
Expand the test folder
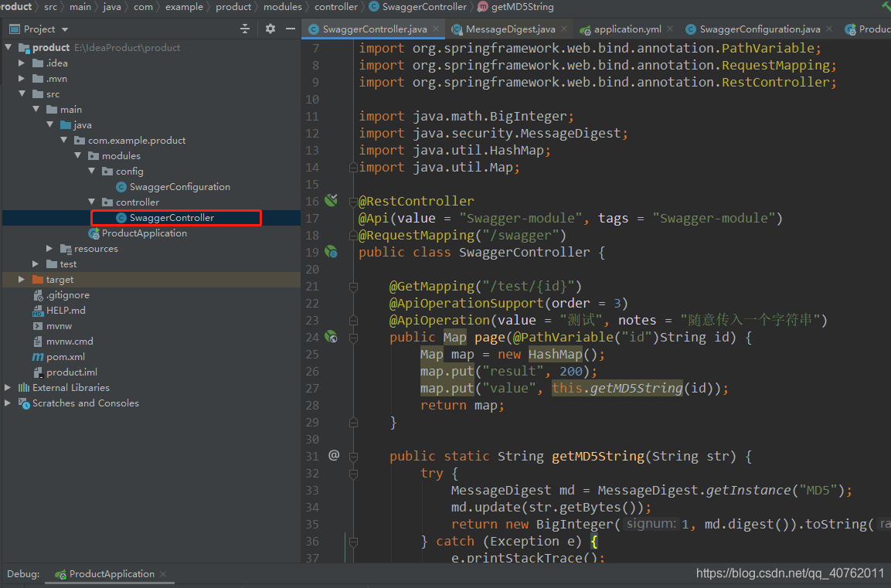(36, 263)
